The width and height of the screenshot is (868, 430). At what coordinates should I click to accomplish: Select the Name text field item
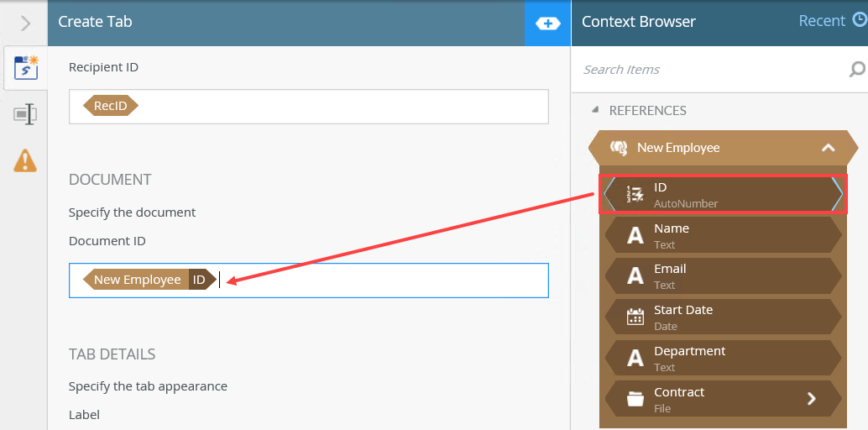(x=722, y=235)
